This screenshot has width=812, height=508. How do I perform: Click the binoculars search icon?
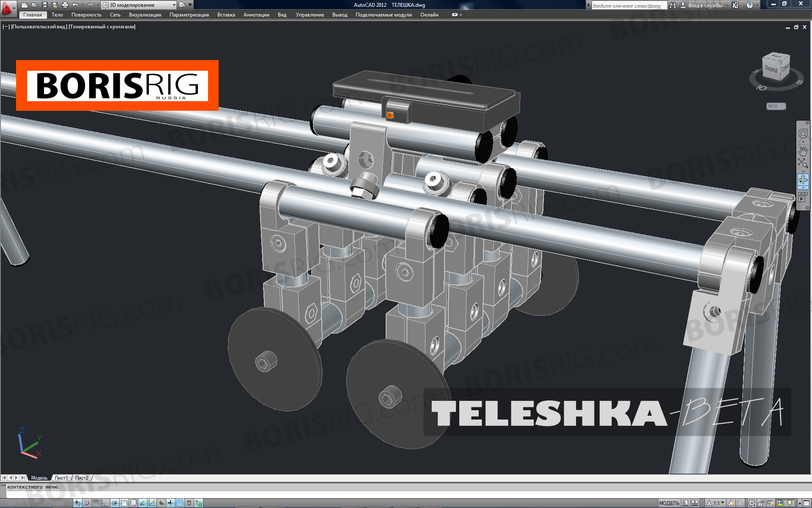pos(672,6)
